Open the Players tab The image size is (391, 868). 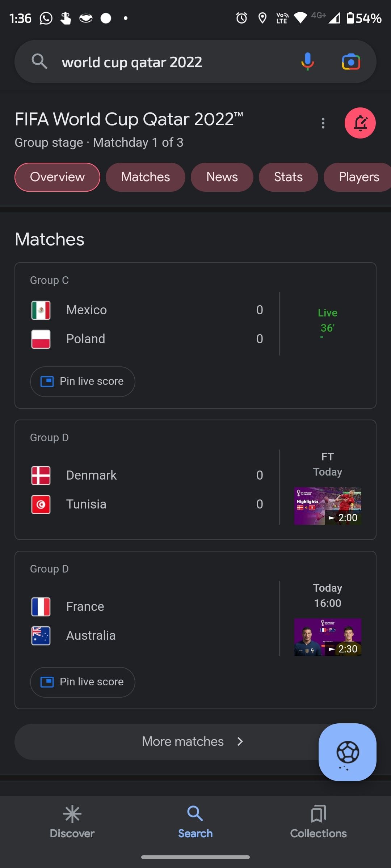pos(358,177)
